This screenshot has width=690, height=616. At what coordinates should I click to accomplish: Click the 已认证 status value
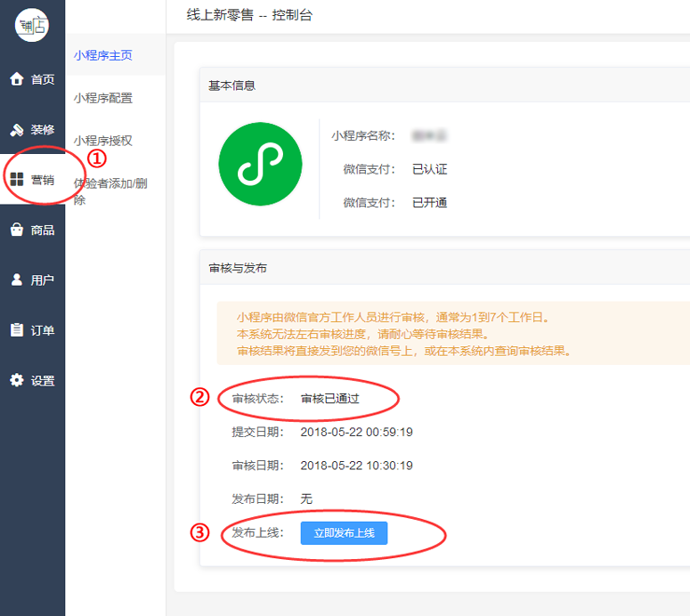tap(429, 169)
